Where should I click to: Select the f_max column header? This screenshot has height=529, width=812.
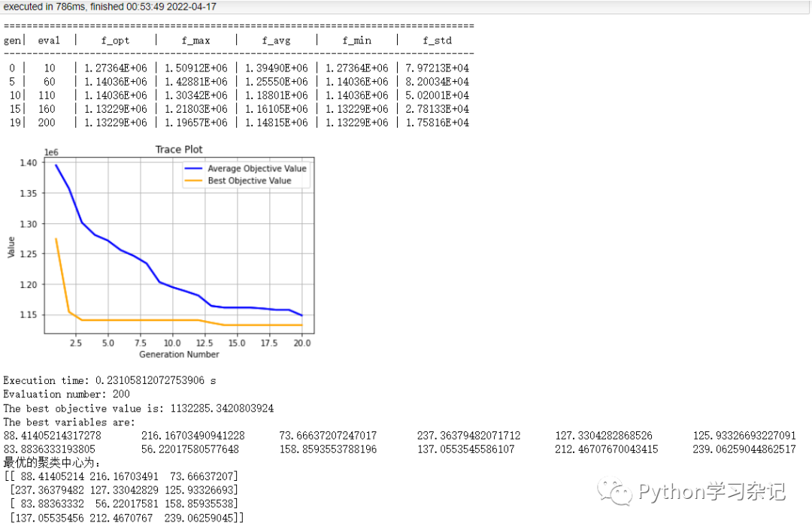[x=195, y=41]
